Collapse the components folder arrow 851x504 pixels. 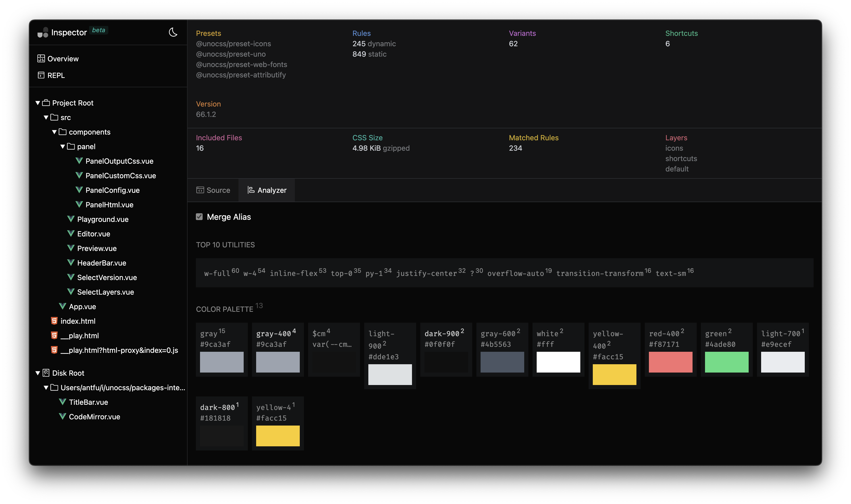(54, 132)
